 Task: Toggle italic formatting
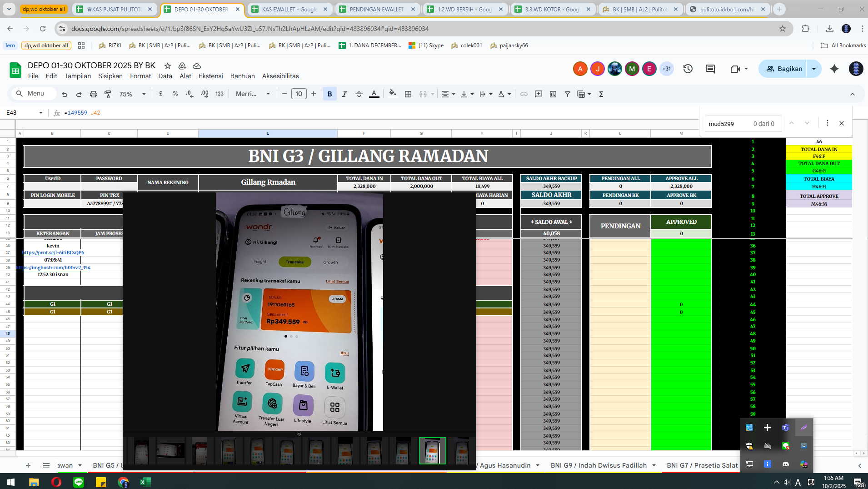coord(344,94)
